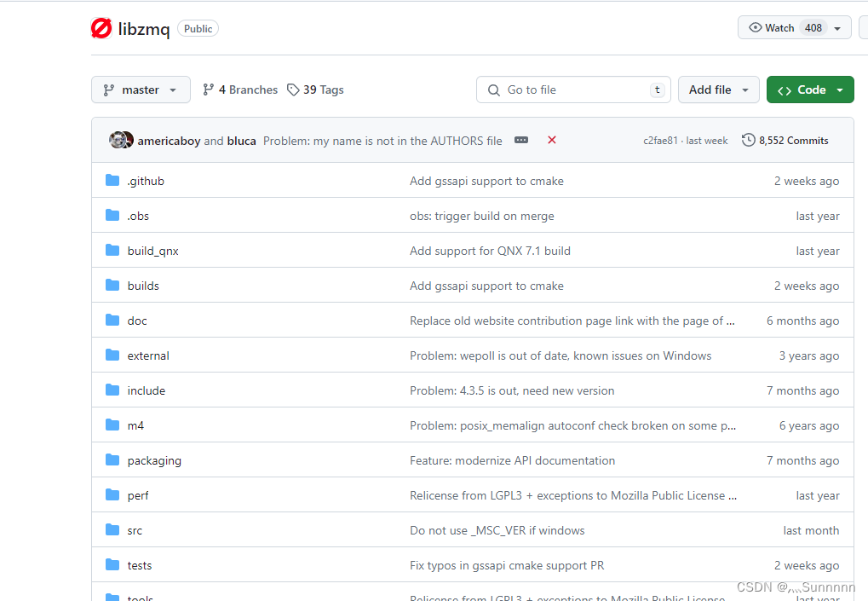Open the doc directory name
Screen dimensions: 868x601
pyautogui.click(x=137, y=321)
